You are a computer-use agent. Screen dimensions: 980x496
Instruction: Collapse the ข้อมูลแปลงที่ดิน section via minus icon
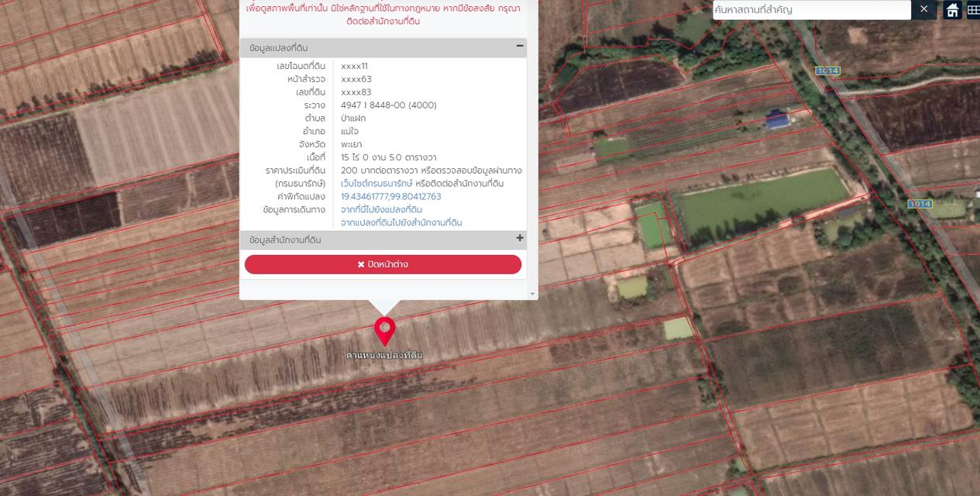click(x=520, y=46)
